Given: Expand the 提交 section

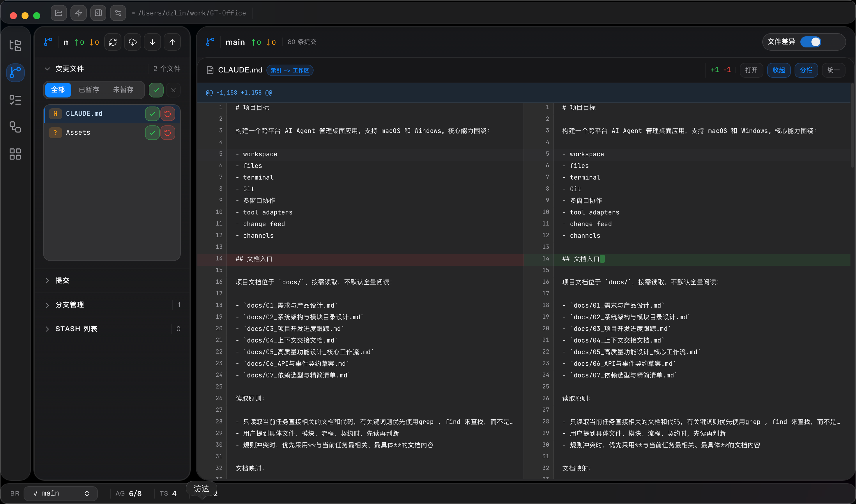Looking at the screenshot, I should 62,281.
